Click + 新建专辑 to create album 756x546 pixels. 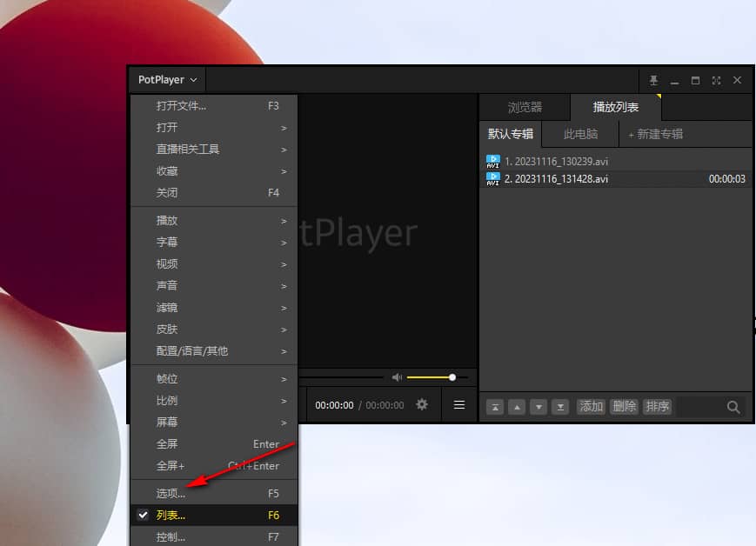656,134
